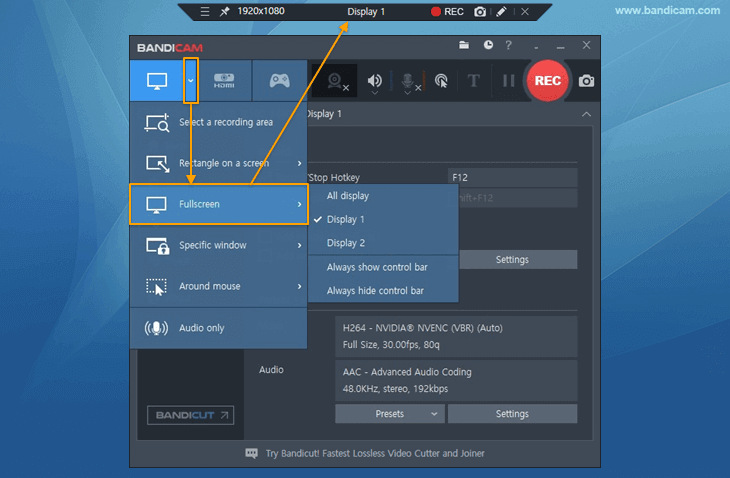Collapse the Display 1 section chevron
The height and width of the screenshot is (478, 730).
tap(586, 114)
